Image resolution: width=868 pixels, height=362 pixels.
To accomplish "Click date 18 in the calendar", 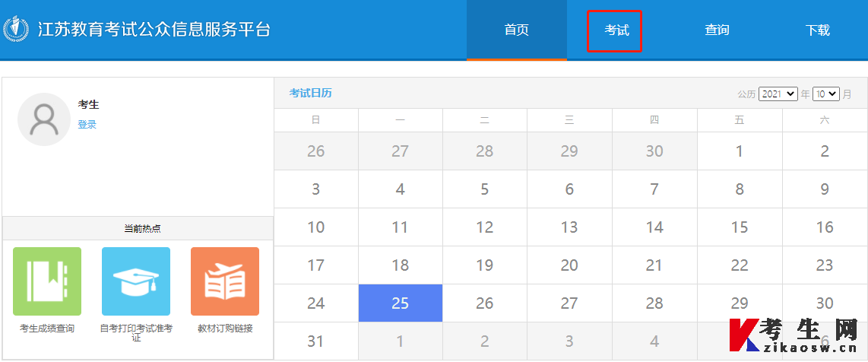I will tap(401, 265).
